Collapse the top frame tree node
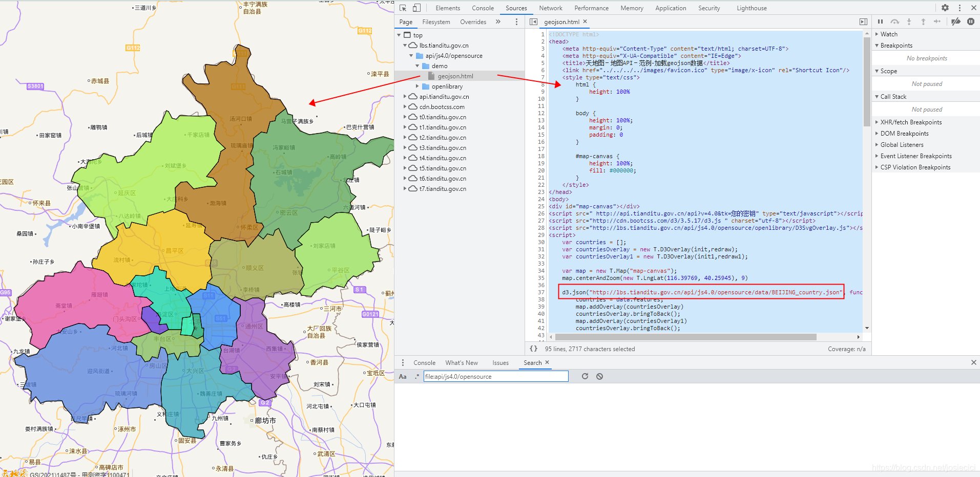980x477 pixels. (x=399, y=35)
